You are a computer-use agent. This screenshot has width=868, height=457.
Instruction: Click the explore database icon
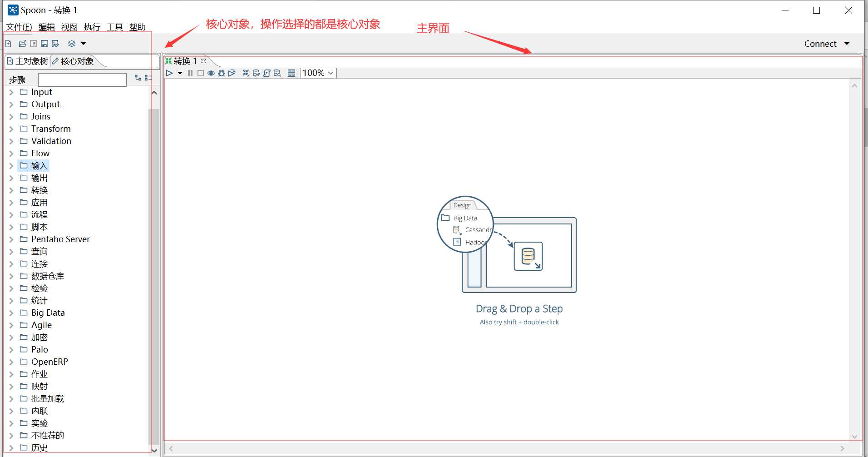point(277,73)
